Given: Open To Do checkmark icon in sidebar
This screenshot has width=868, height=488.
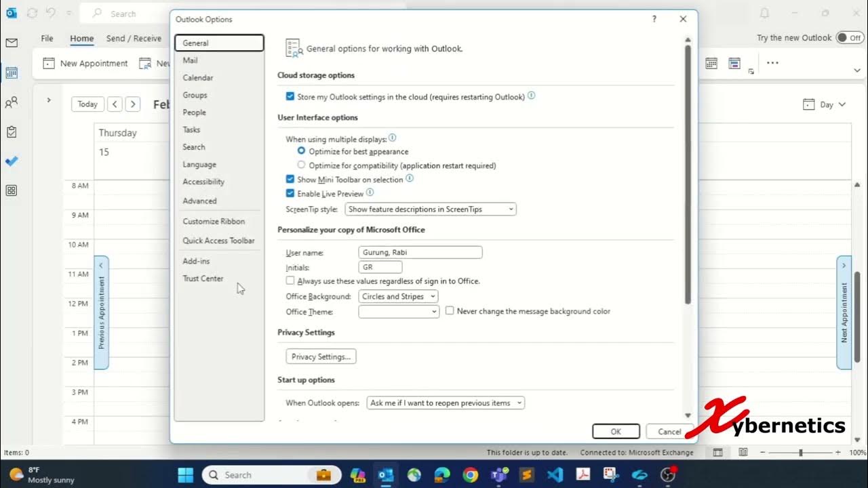Looking at the screenshot, I should tap(11, 161).
